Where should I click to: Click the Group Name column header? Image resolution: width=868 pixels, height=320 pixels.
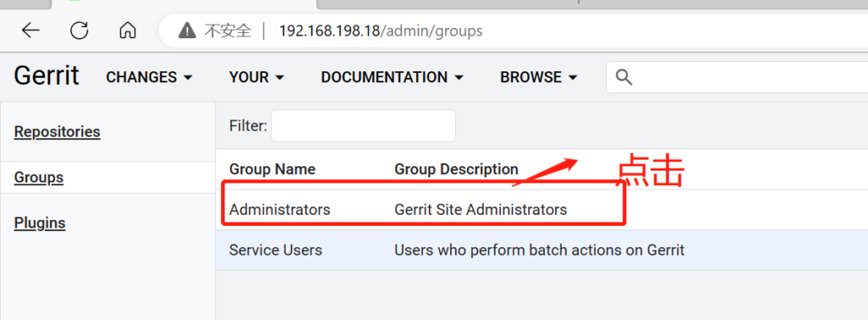(x=272, y=169)
